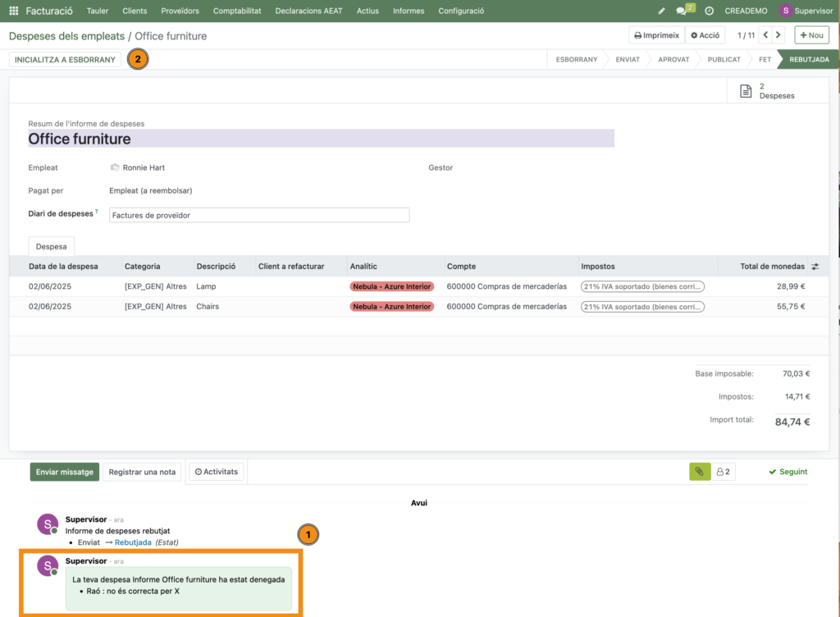Click the attachments paperclip button
Screen dimensions: 840x617
[699, 472]
